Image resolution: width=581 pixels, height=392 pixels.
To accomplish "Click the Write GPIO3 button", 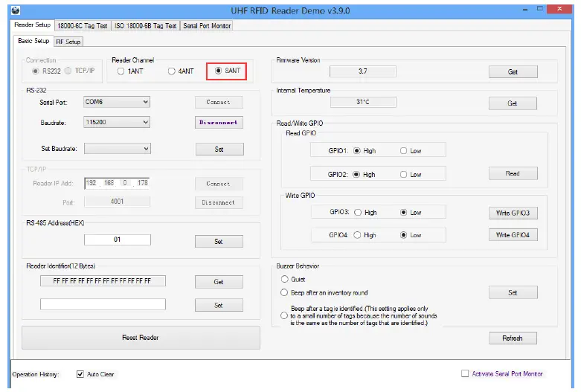I will [x=513, y=213].
